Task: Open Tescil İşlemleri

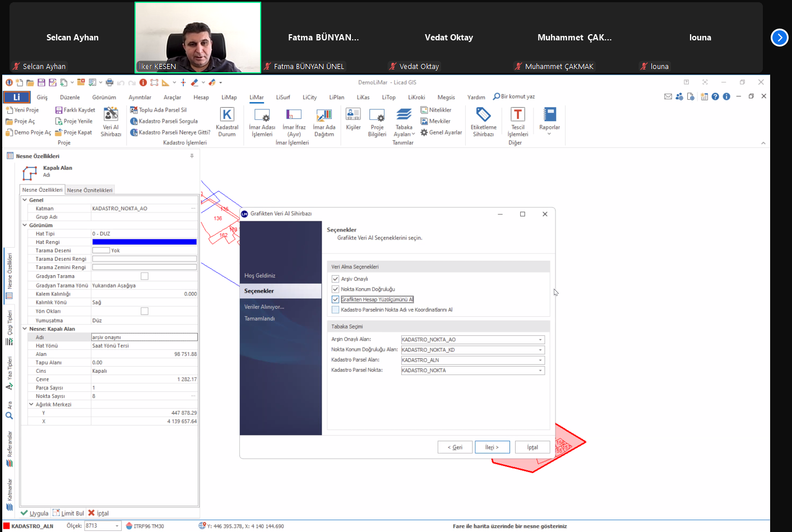Action: click(x=518, y=122)
